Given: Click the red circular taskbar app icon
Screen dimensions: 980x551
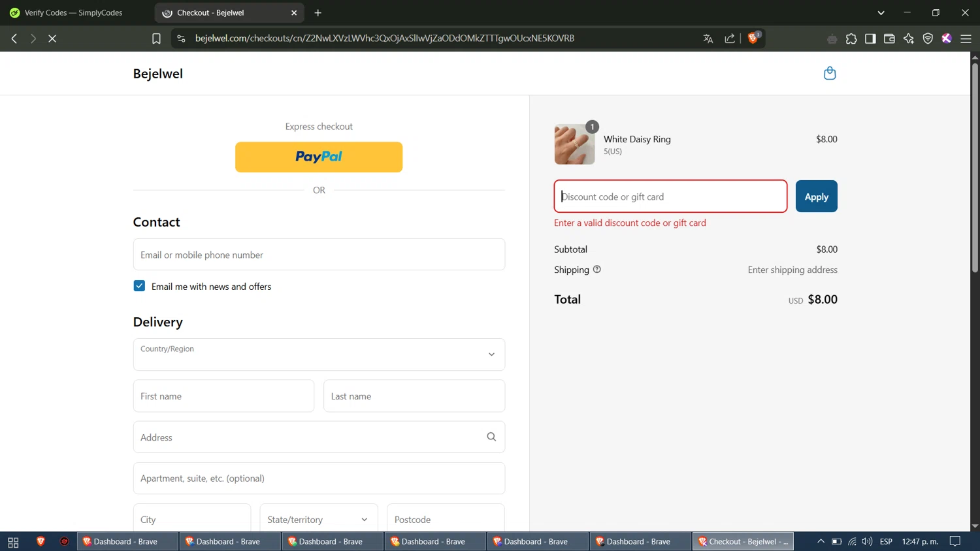Looking at the screenshot, I should (x=64, y=541).
